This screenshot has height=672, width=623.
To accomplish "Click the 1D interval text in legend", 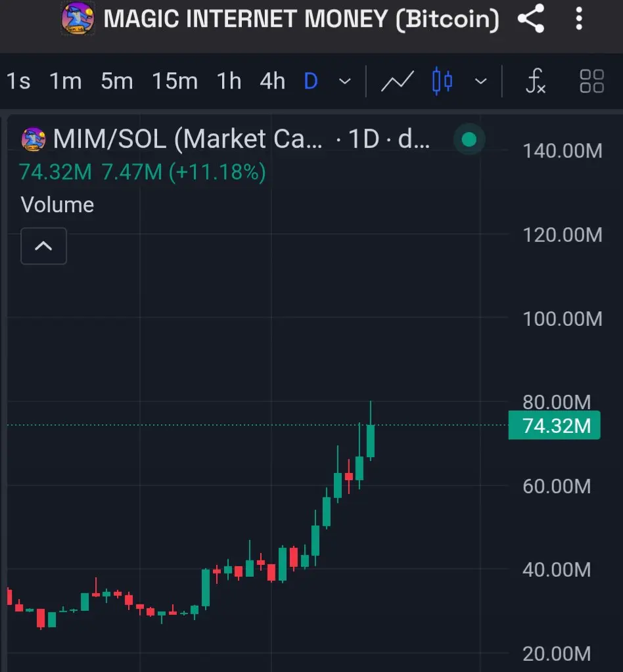I will click(x=363, y=139).
